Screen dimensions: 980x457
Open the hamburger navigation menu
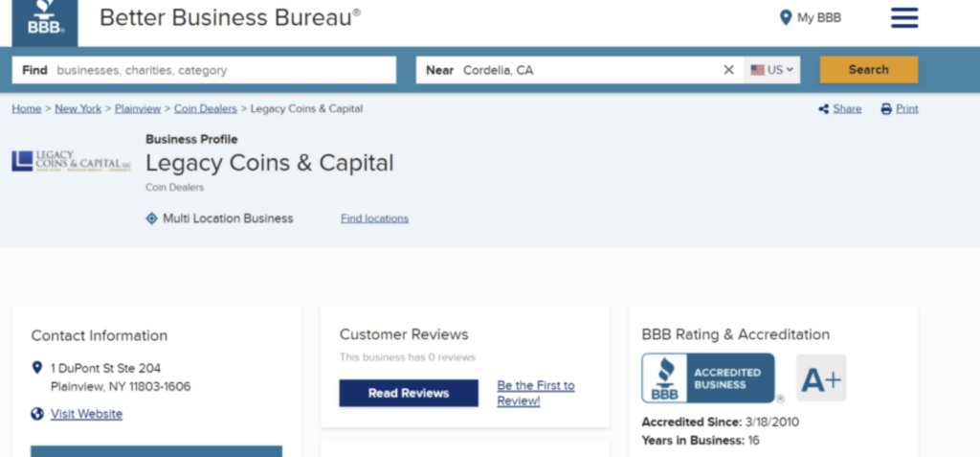coord(903,18)
